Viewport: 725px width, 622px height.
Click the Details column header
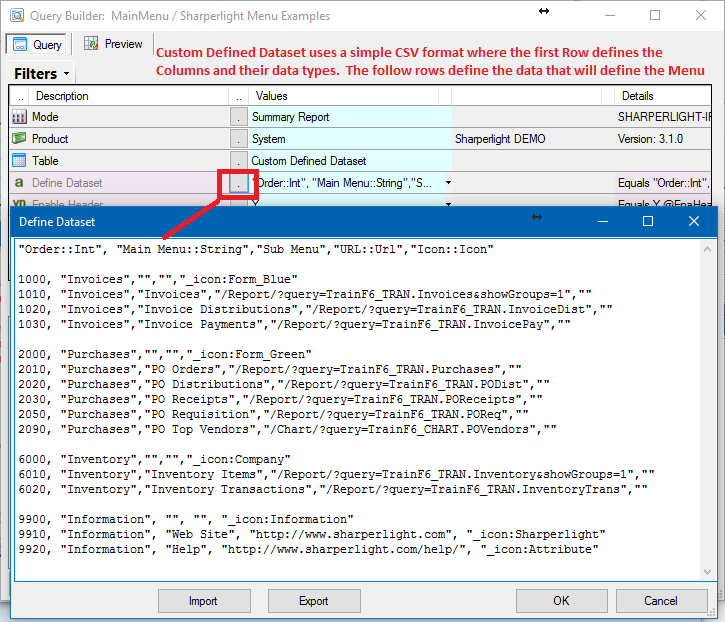(663, 96)
